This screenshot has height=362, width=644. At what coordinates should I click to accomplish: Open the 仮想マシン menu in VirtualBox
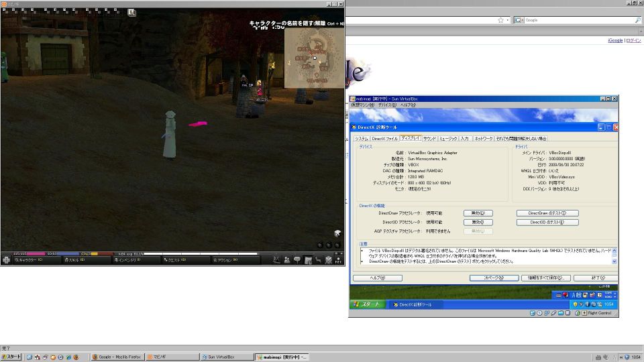[x=362, y=105]
